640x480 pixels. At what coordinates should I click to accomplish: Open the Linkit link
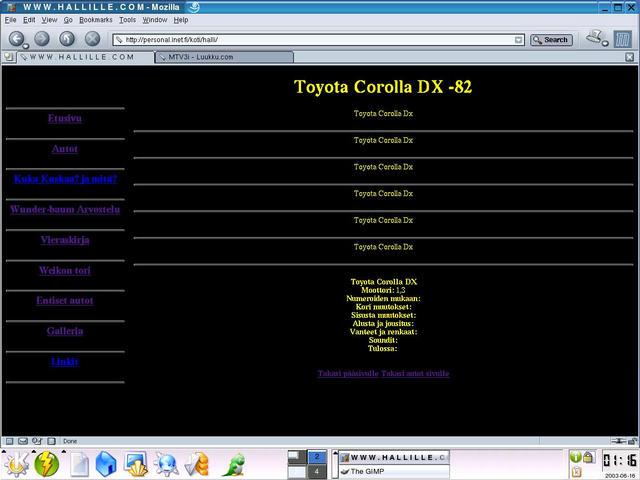click(64, 362)
